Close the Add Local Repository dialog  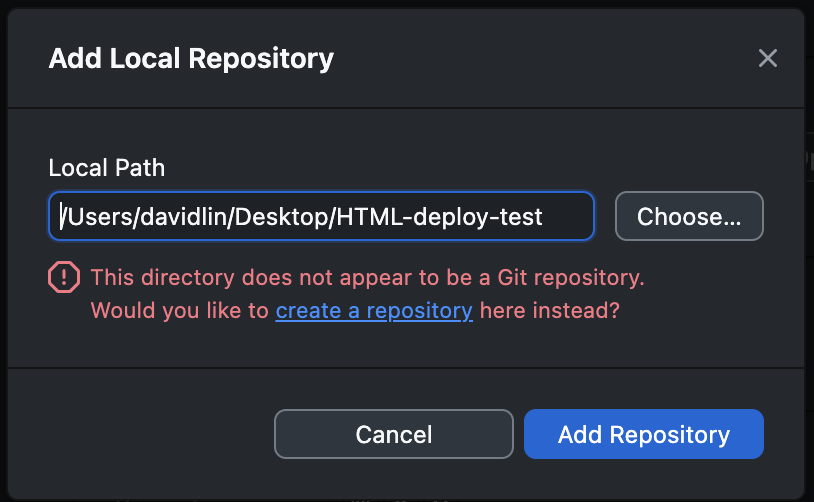[768, 58]
